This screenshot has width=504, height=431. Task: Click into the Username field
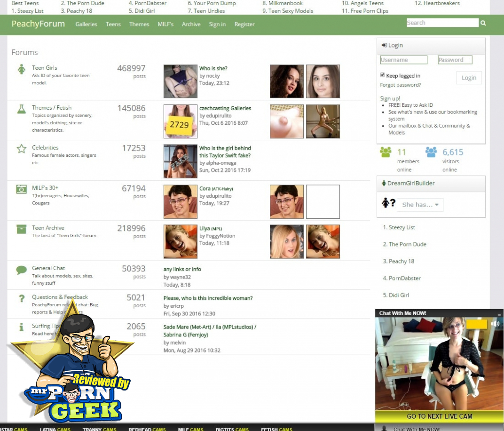click(x=403, y=60)
